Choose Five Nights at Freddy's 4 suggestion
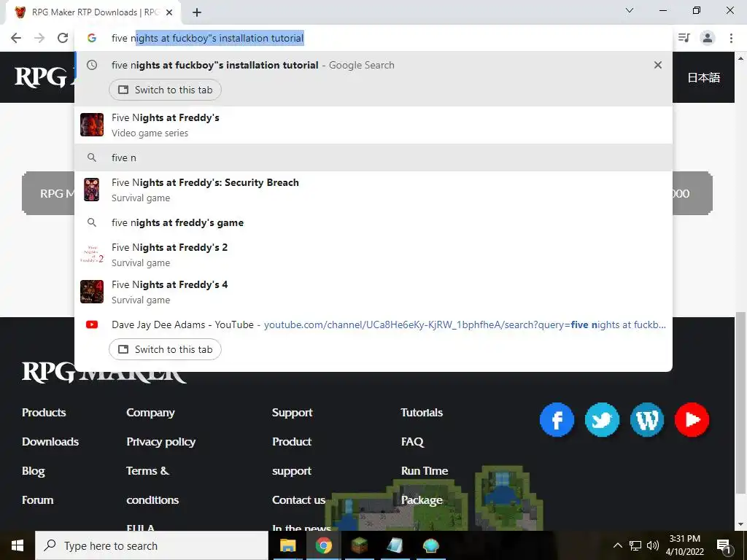The image size is (747, 560). (373, 292)
